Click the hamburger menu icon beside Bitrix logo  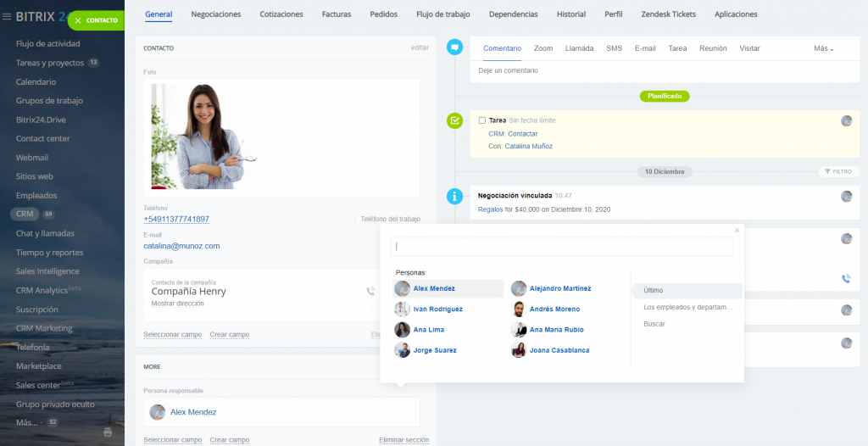[x=7, y=15]
